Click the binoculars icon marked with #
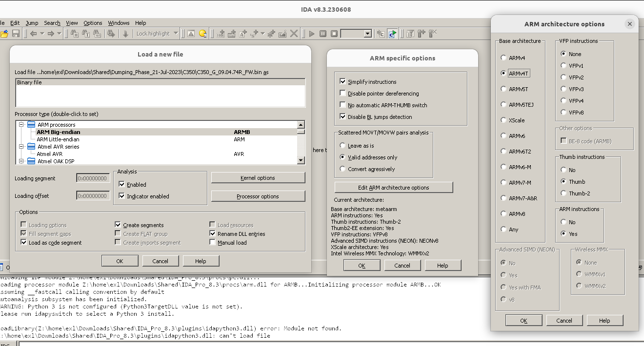644x346 pixels. click(x=75, y=34)
